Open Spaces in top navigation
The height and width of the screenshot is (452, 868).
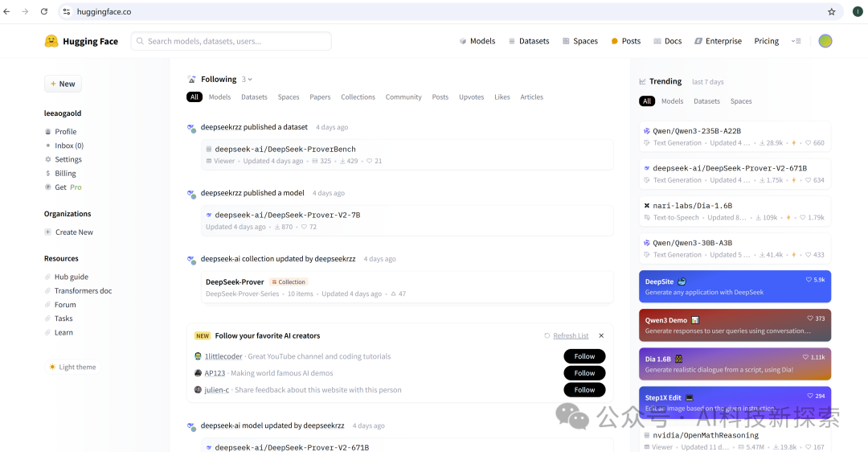(580, 41)
